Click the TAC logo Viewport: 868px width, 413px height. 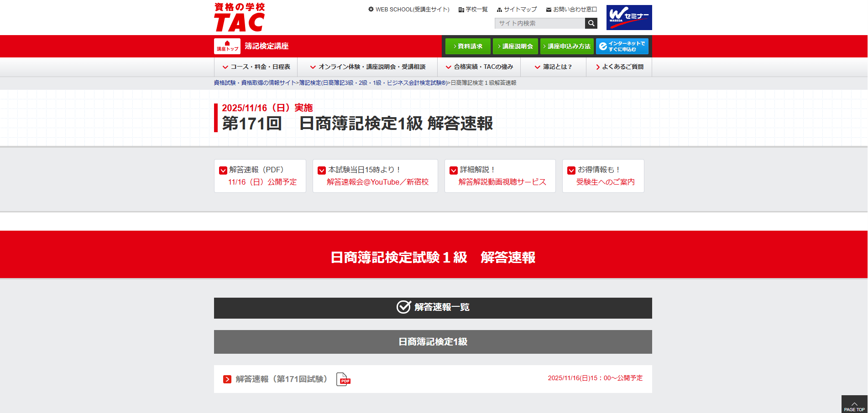click(239, 17)
